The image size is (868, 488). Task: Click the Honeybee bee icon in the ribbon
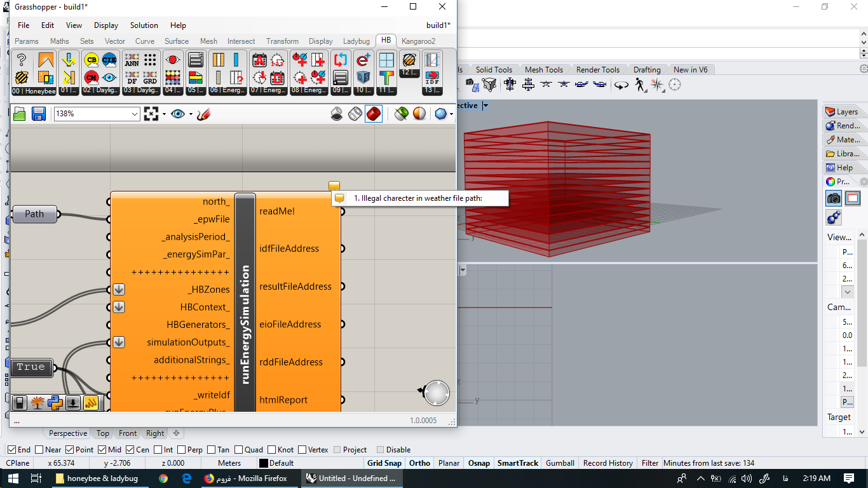tap(21, 78)
